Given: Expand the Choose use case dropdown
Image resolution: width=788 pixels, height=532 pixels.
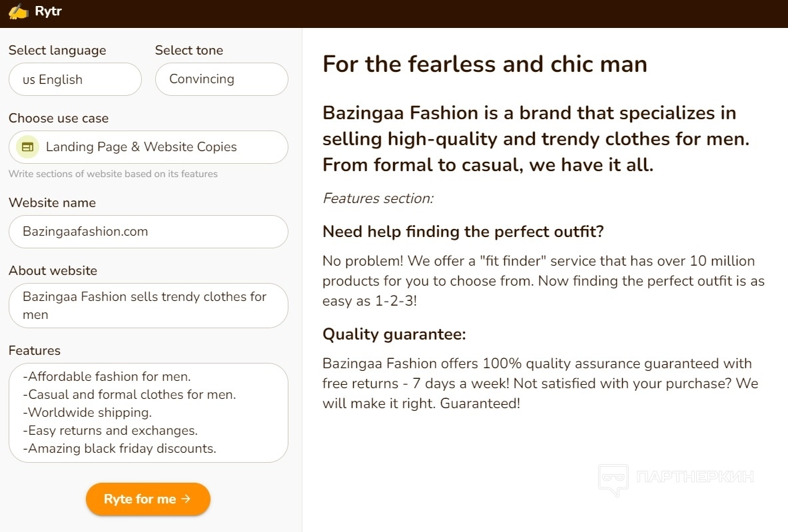Looking at the screenshot, I should pyautogui.click(x=148, y=147).
